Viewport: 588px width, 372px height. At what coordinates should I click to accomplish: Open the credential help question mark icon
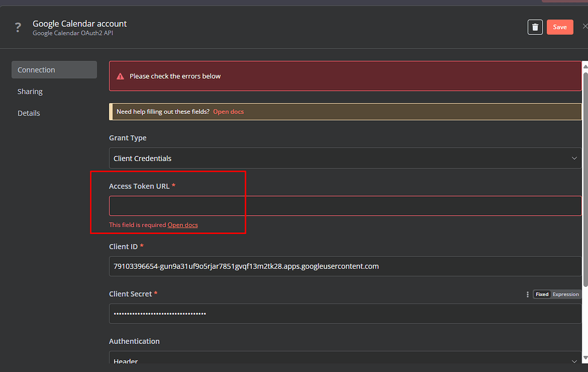(x=17, y=27)
